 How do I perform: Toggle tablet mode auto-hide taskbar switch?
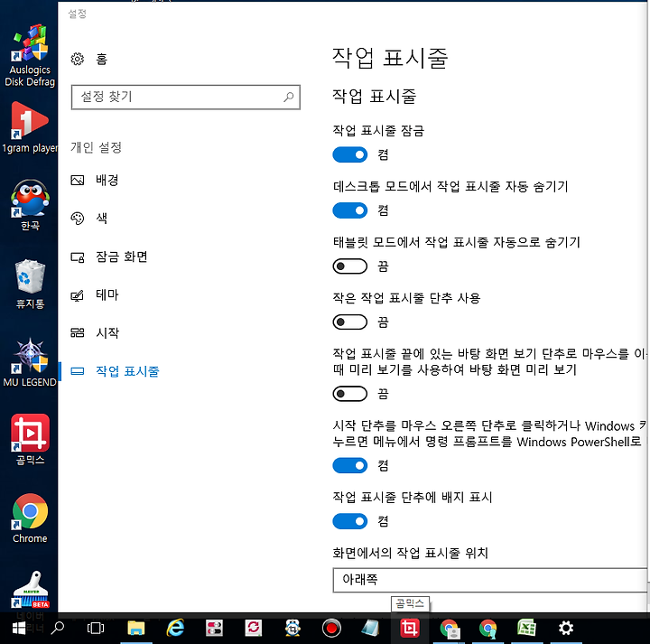tap(350, 266)
